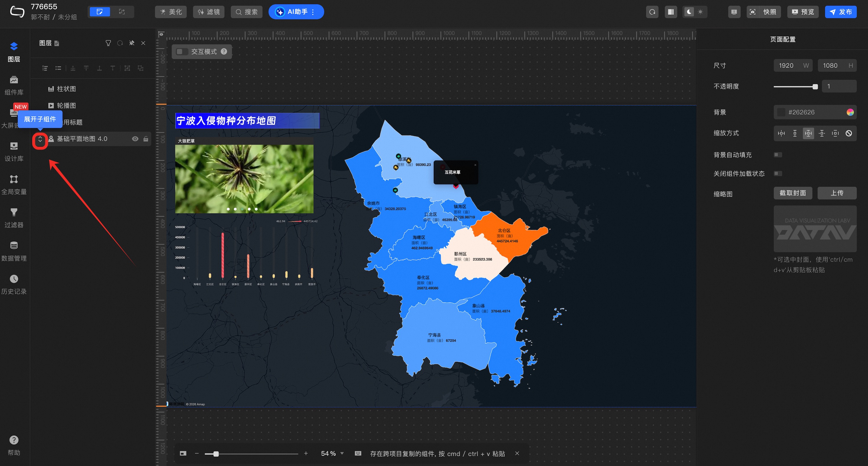Click the layer filter funnel icon

click(108, 43)
